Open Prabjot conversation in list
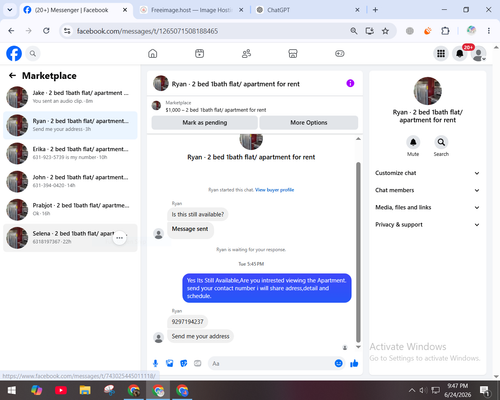This screenshot has height=400, width=500. tap(70, 210)
